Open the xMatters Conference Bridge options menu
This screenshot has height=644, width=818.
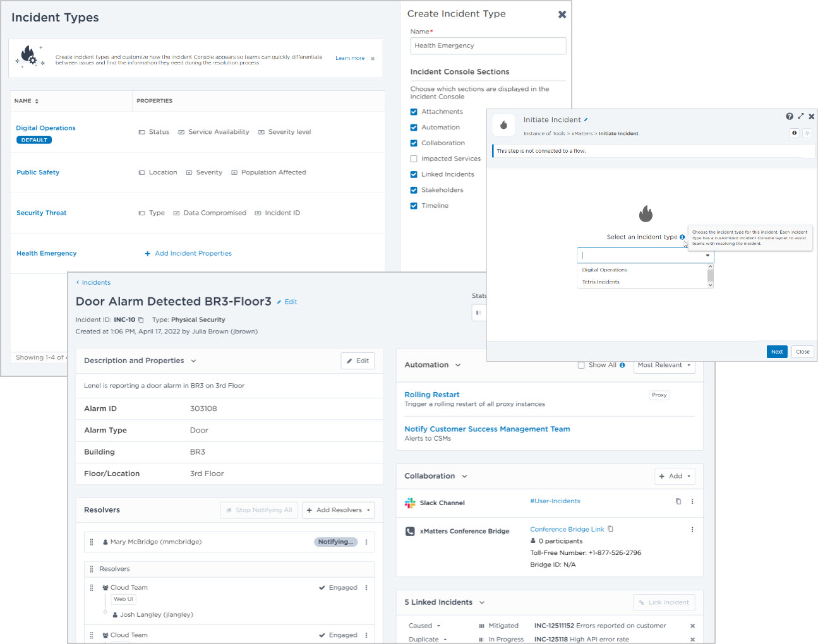(x=692, y=530)
